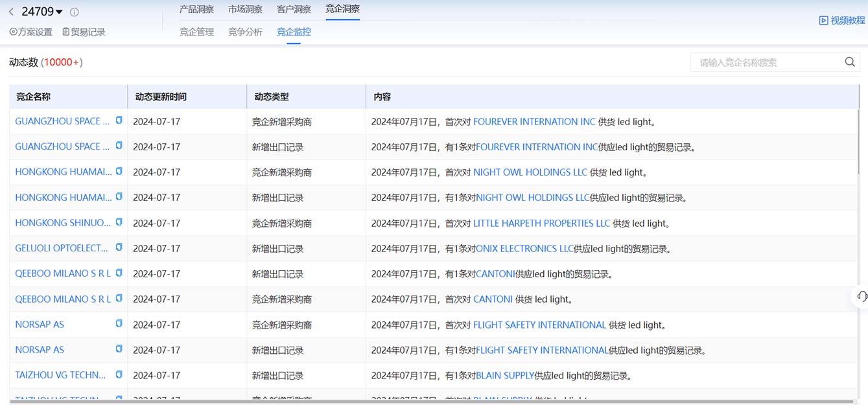The height and width of the screenshot is (405, 868).
Task: Click the 动态数 (10000+) count label
Action: (46, 62)
